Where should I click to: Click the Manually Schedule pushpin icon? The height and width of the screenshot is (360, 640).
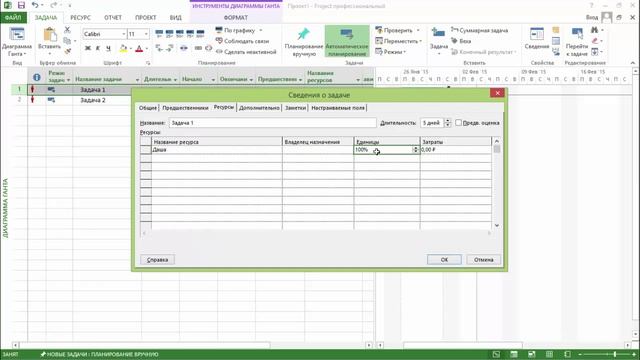click(x=303, y=34)
